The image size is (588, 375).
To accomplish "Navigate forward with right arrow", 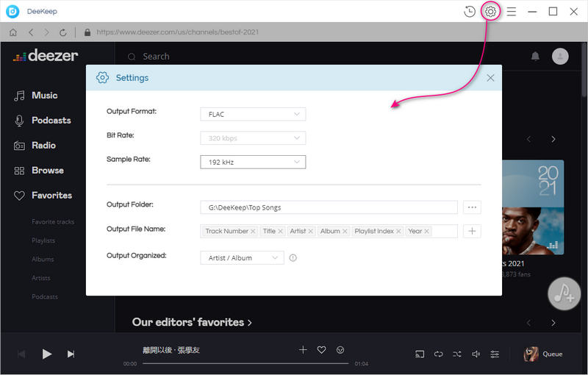I will tap(46, 32).
